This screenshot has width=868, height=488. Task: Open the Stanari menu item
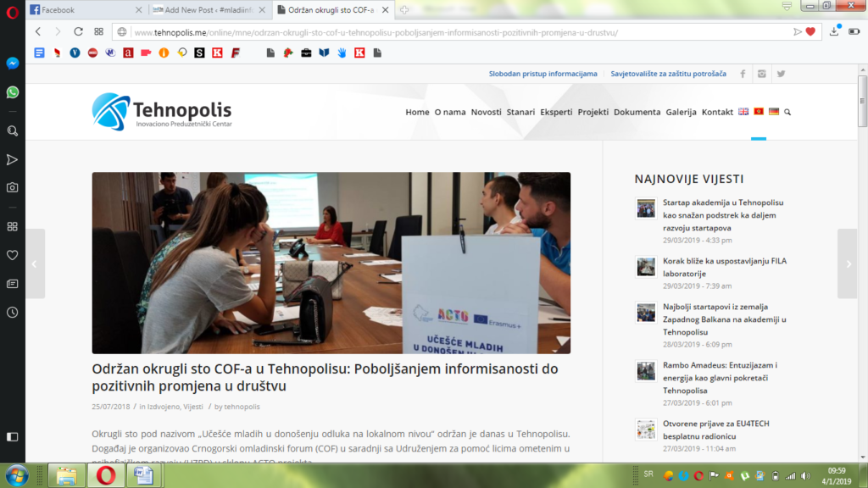click(x=521, y=112)
